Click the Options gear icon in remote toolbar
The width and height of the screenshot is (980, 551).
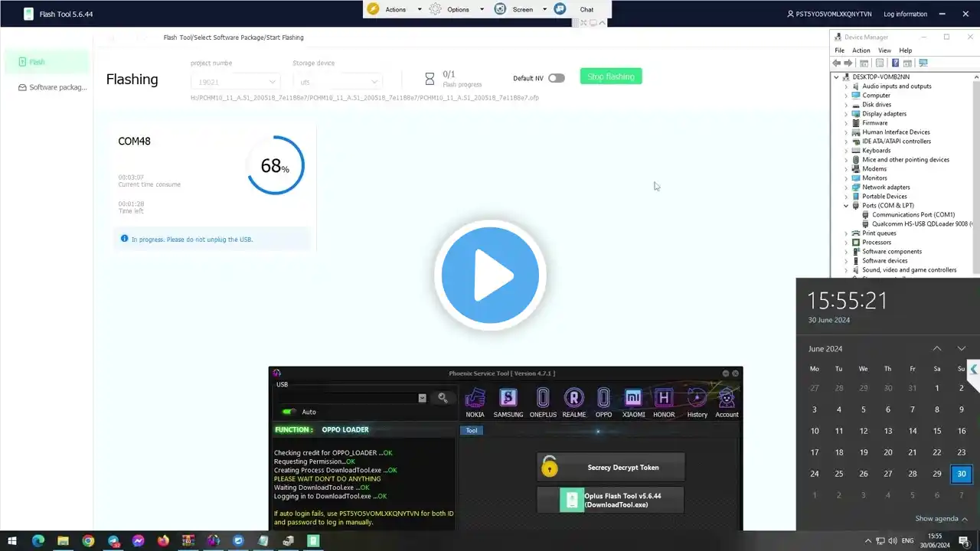435,9
